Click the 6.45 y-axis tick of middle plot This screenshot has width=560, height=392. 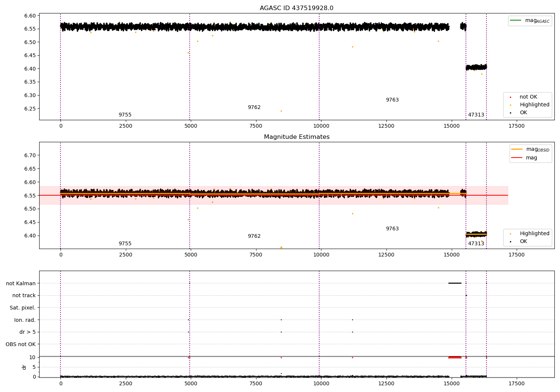point(30,222)
